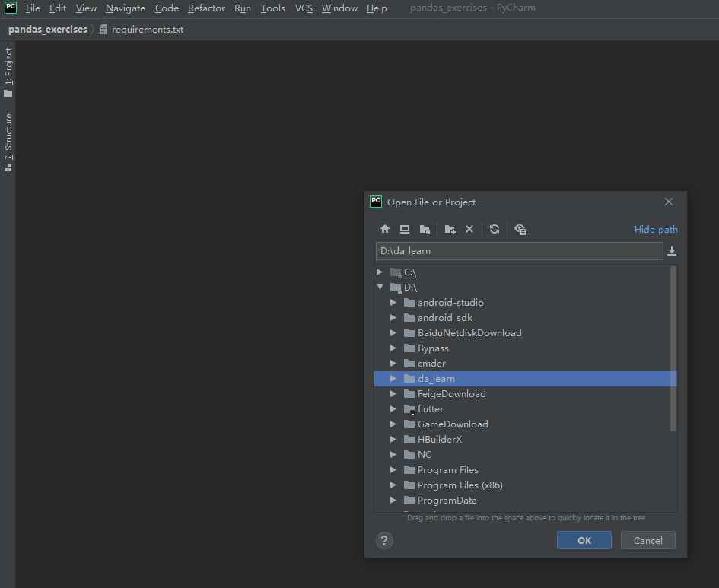Click the help question mark button
This screenshot has width=719, height=588.
coord(384,540)
